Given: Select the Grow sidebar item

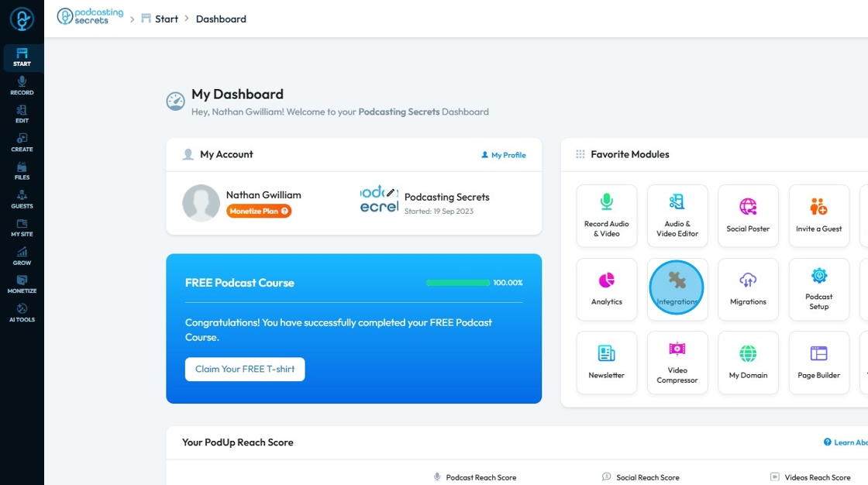Looking at the screenshot, I should tap(22, 256).
